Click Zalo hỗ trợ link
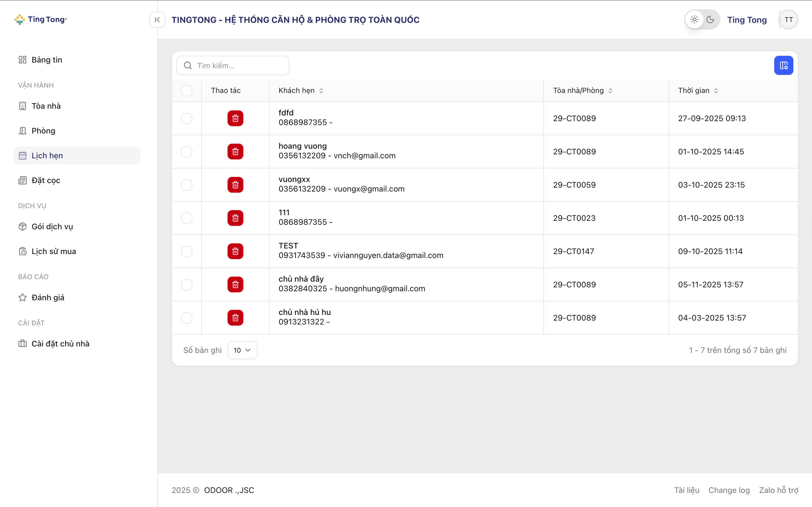The image size is (812, 507). 778,490
